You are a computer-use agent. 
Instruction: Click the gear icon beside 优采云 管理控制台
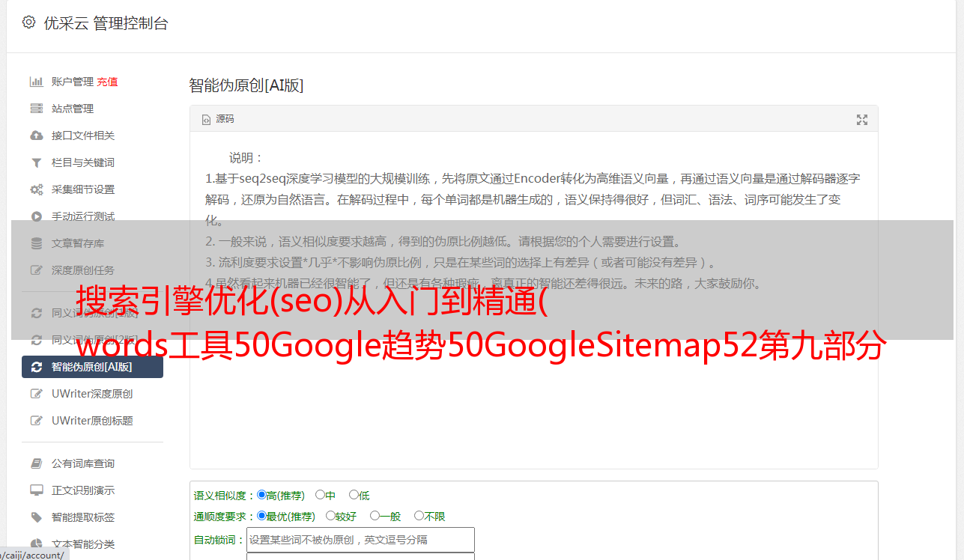tap(28, 22)
